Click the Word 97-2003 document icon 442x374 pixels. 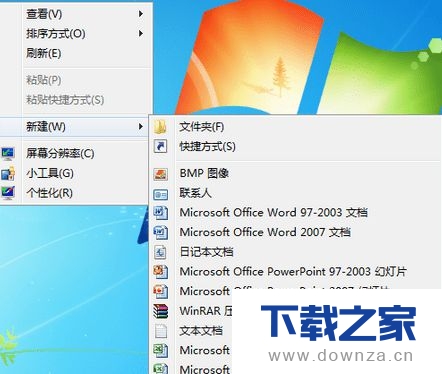[x=160, y=213]
